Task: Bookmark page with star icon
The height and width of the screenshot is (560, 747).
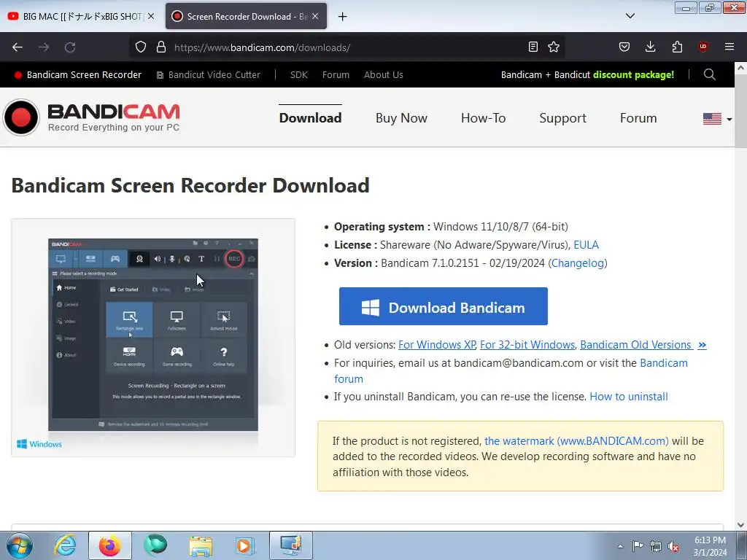Action: 554,47
